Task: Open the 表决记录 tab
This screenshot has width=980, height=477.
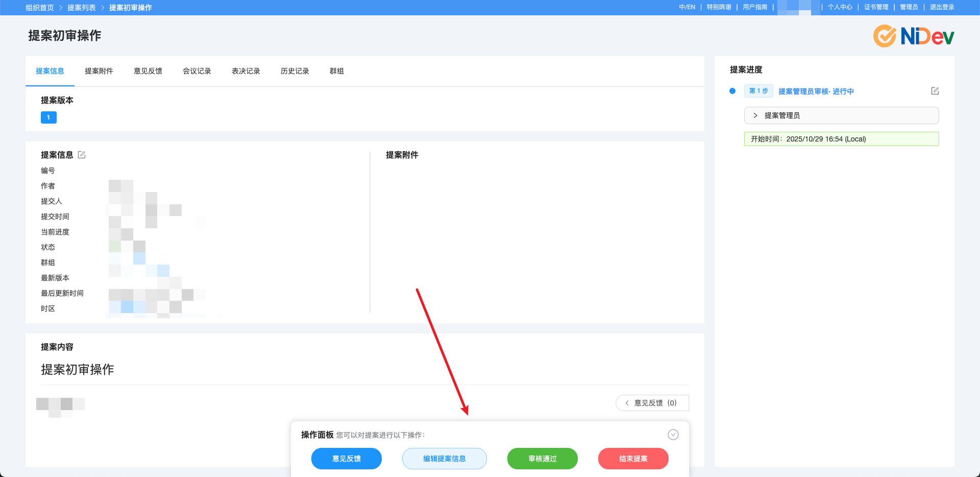Action: [245, 71]
